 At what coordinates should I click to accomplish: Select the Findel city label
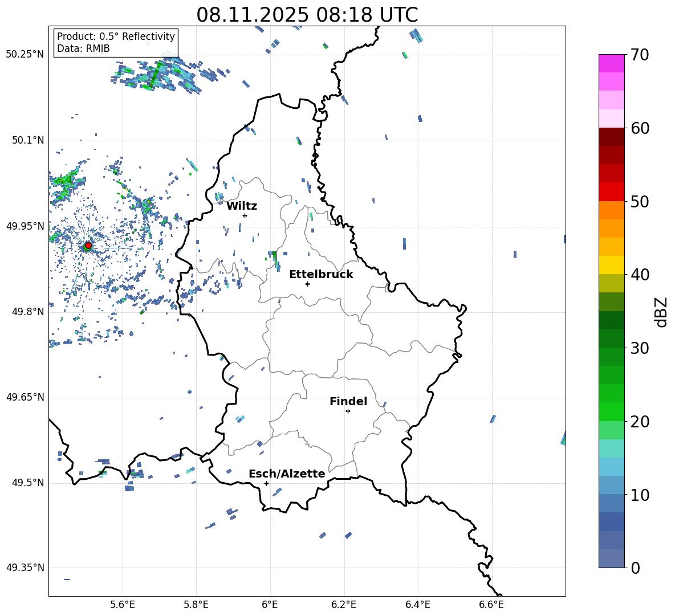coord(348,401)
